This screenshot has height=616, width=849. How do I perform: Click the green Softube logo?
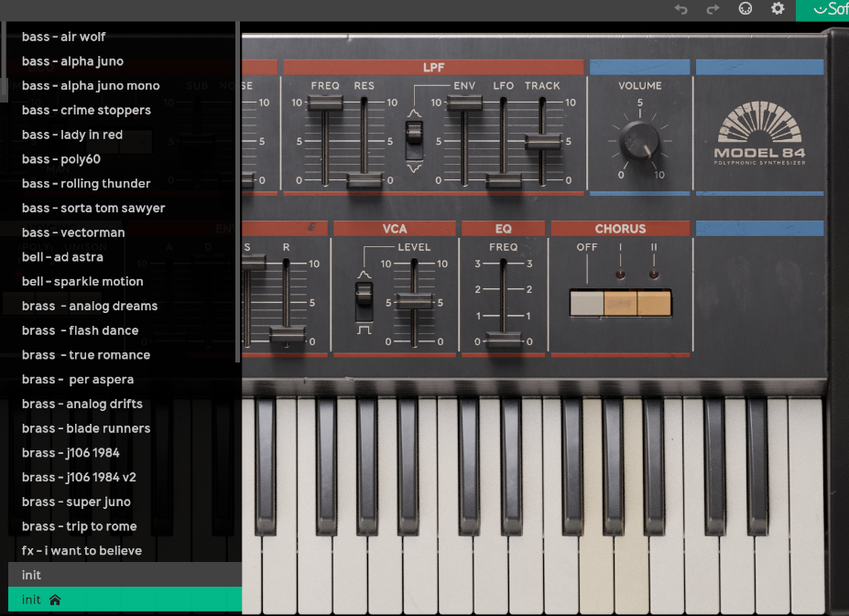[829, 9]
